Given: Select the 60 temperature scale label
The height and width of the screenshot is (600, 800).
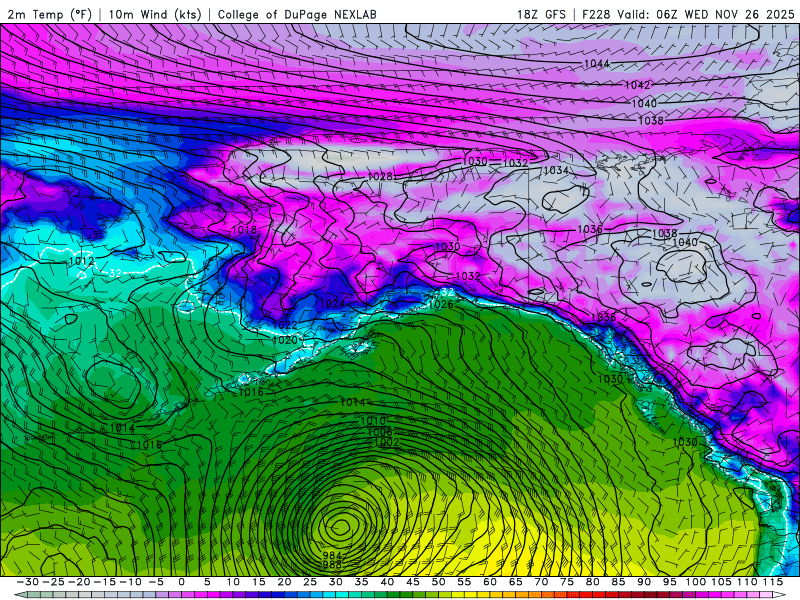Looking at the screenshot, I should pyautogui.click(x=490, y=582).
